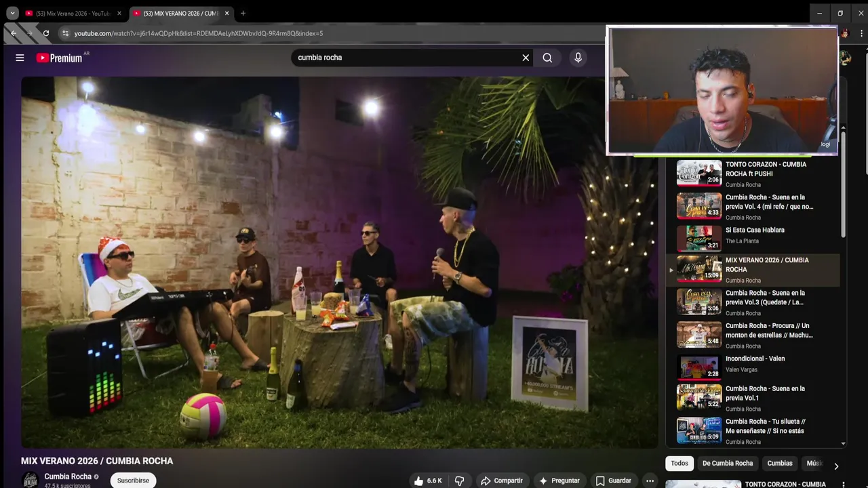
Task: Play Suena en la previa Vol. 4 thumbnail
Action: [x=699, y=205]
